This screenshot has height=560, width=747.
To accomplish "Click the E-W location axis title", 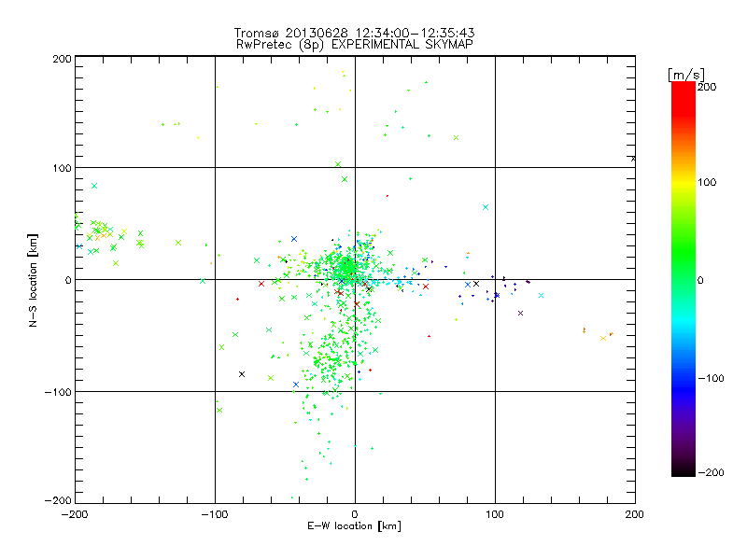I will coord(355,526).
